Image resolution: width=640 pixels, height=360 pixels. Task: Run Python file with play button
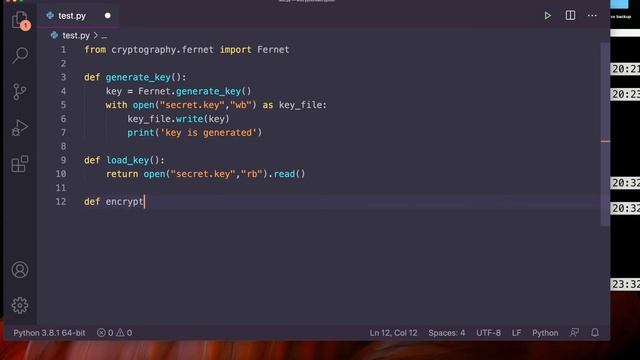[x=547, y=16]
